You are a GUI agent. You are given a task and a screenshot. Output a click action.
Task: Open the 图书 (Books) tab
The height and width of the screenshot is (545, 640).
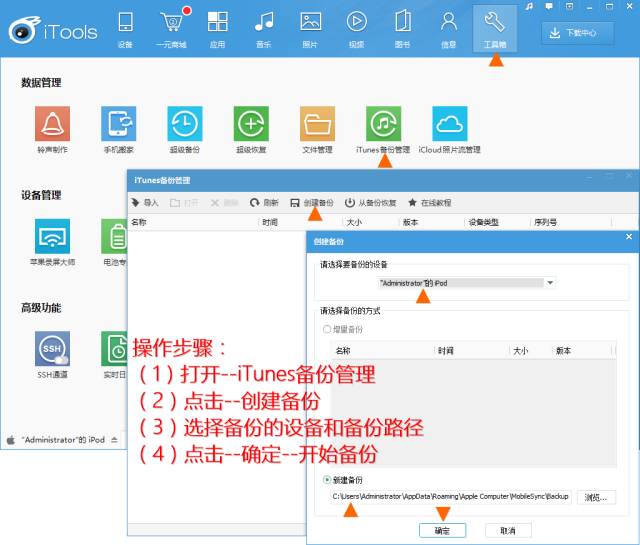[x=402, y=30]
